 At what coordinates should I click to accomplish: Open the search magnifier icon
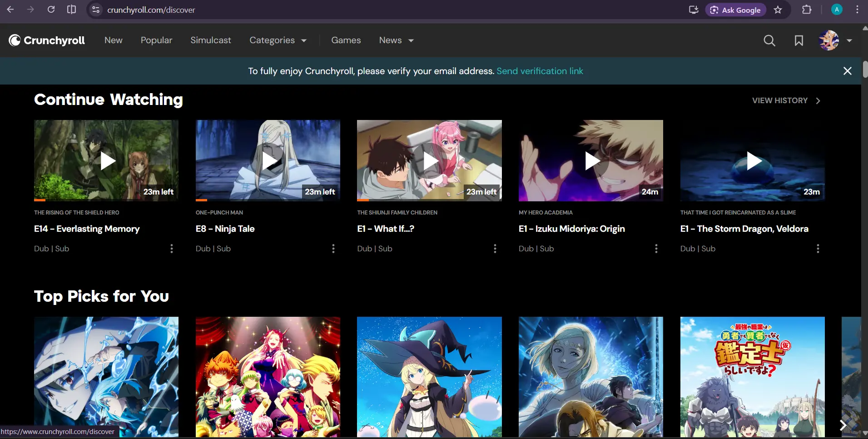click(x=769, y=41)
